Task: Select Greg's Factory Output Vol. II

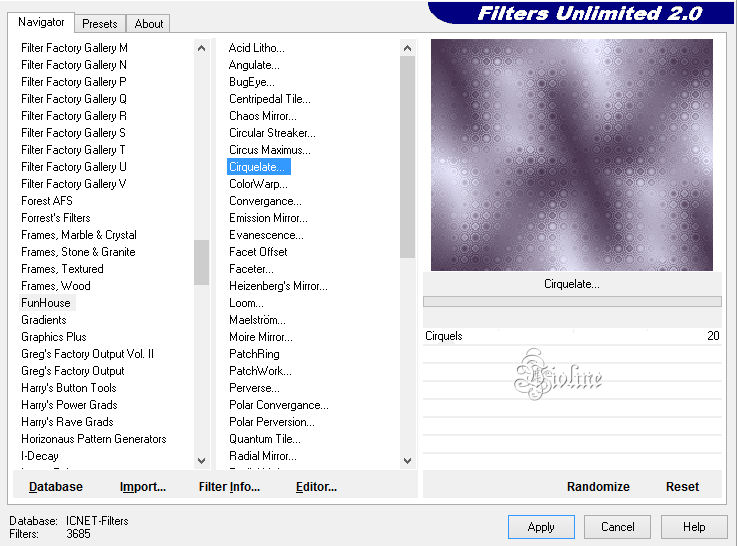Action: tap(87, 354)
